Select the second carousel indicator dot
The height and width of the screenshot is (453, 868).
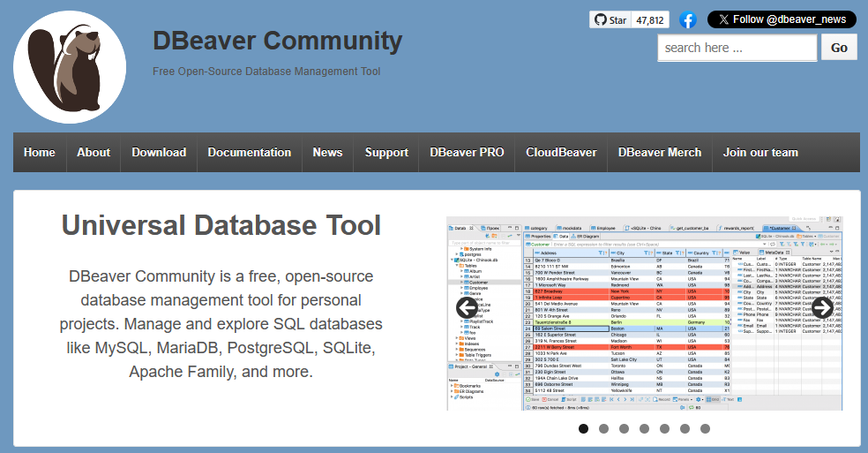point(603,428)
